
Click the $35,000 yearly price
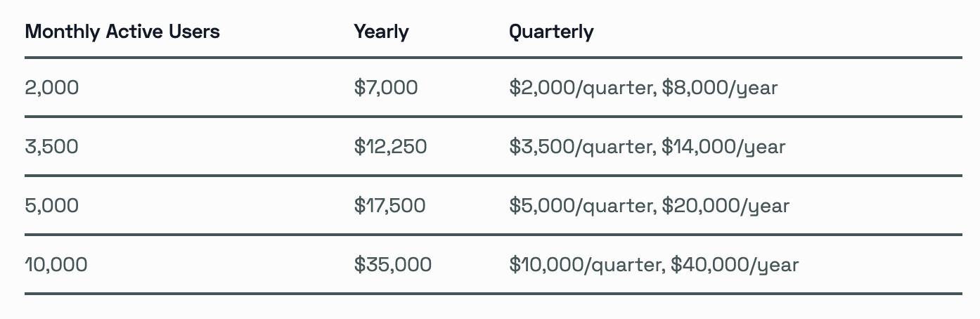pyautogui.click(x=393, y=265)
